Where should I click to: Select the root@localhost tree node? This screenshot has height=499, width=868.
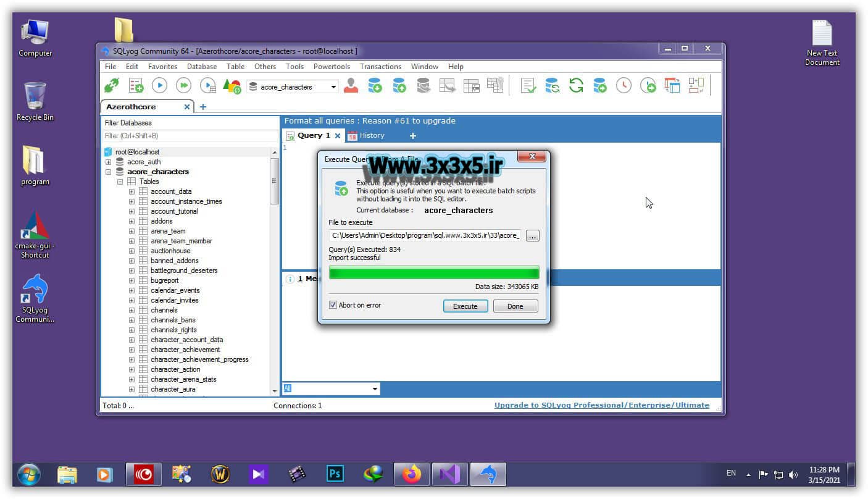click(x=137, y=152)
